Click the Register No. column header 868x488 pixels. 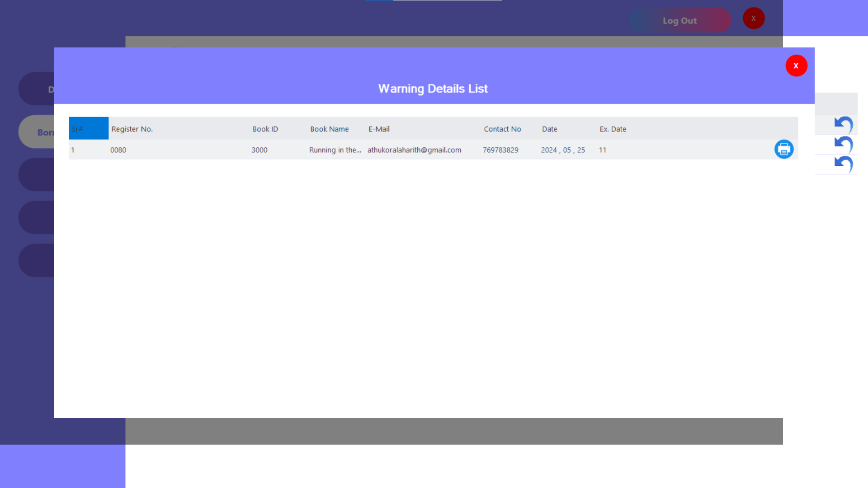132,129
